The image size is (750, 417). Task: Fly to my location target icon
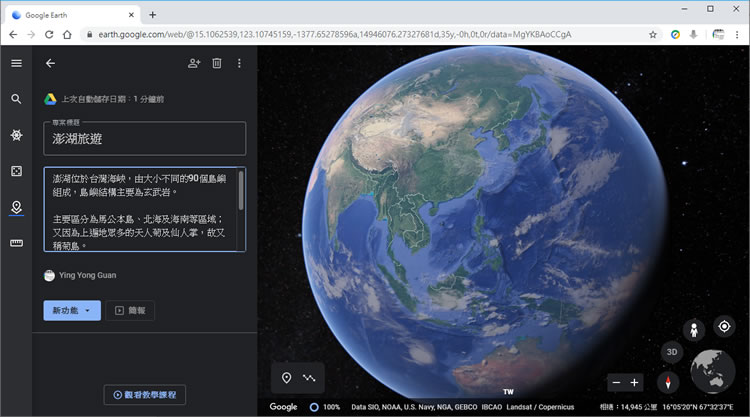tap(724, 326)
